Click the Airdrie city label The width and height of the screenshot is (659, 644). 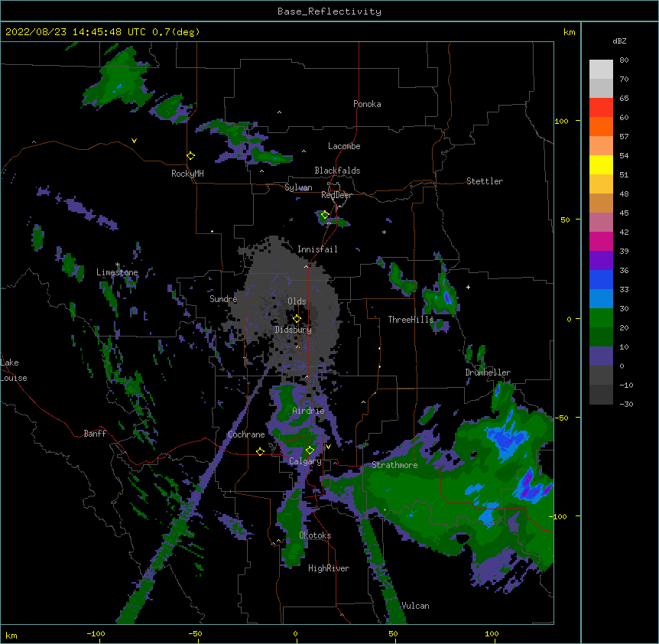(308, 411)
